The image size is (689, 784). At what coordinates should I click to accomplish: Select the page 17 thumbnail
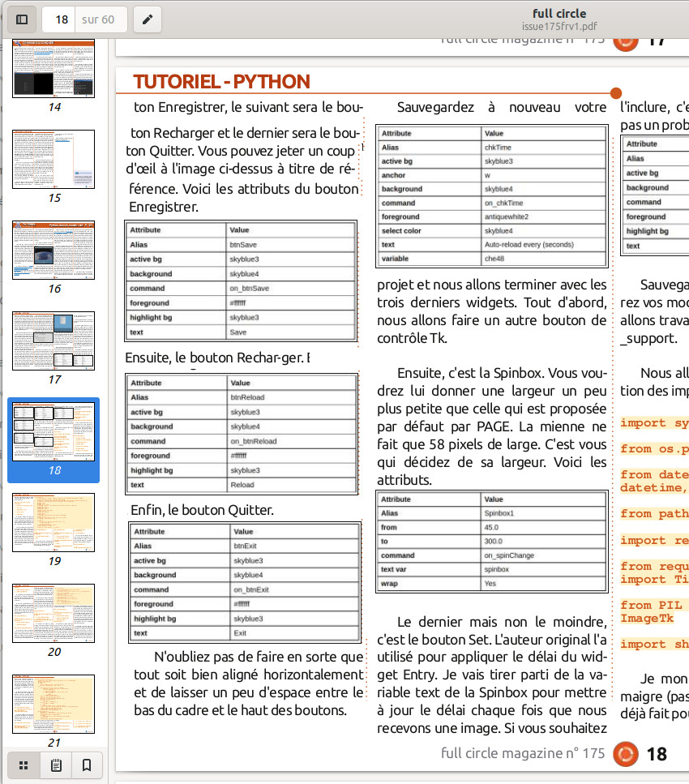pyautogui.click(x=53, y=341)
